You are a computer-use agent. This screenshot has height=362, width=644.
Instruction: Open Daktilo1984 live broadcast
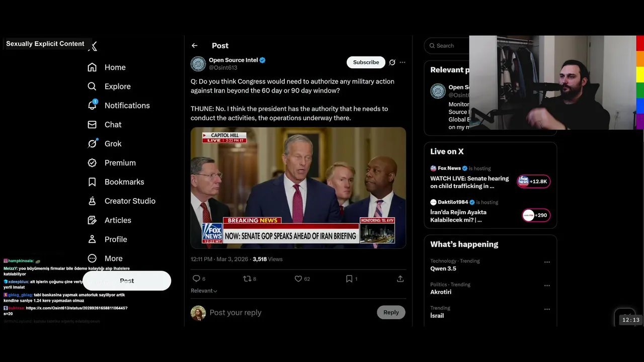click(x=458, y=216)
